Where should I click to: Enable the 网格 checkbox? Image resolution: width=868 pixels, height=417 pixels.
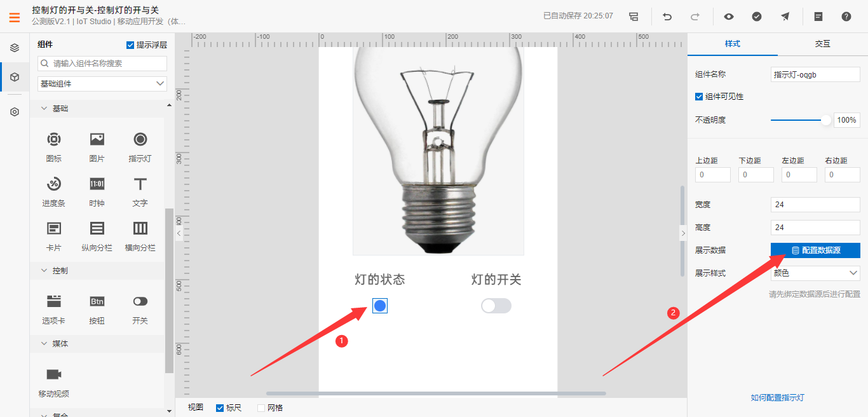pos(261,407)
